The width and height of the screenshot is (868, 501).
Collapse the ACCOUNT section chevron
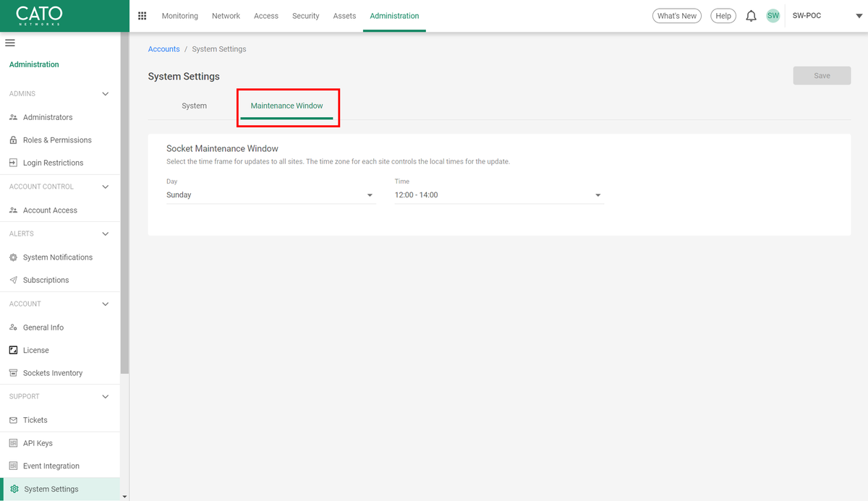pos(106,304)
